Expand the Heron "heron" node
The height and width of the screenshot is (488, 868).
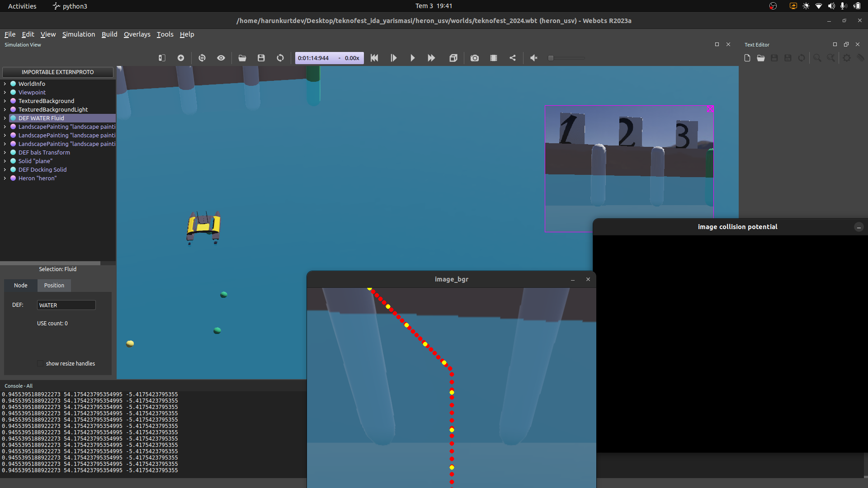(x=5, y=178)
